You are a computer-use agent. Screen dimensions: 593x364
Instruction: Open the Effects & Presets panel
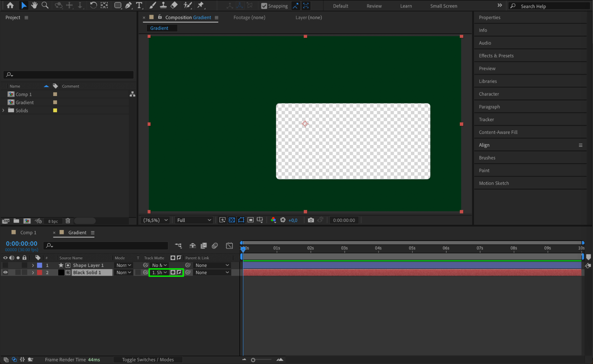[x=496, y=56]
